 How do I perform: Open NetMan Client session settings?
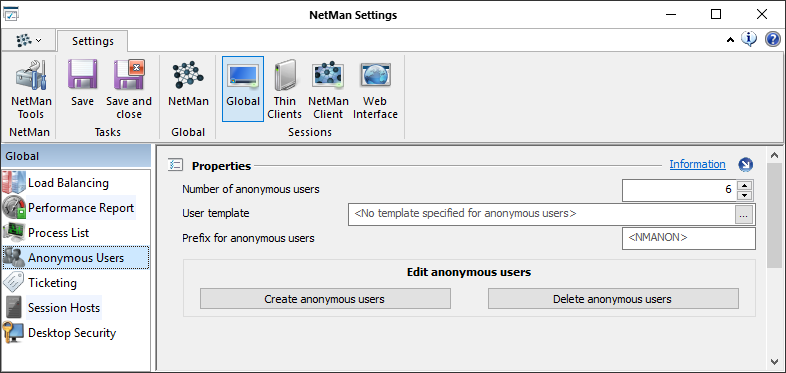pos(328,90)
